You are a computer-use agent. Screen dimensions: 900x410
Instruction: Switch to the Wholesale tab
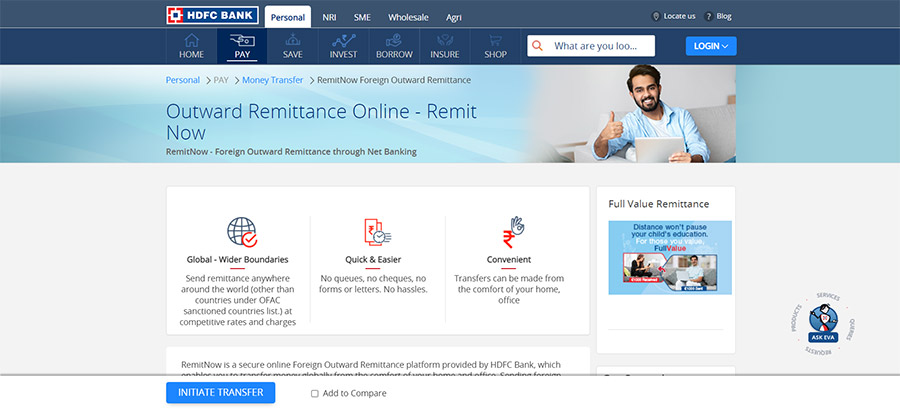(408, 17)
